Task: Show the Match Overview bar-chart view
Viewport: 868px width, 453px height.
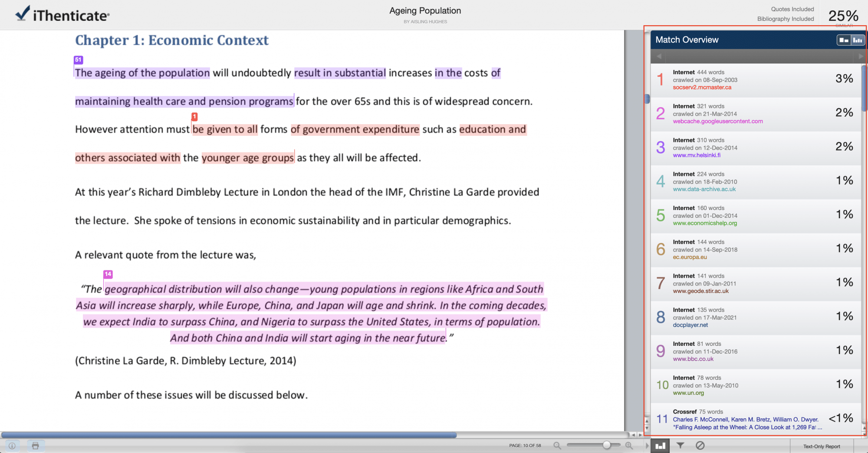Action: [x=660, y=446]
